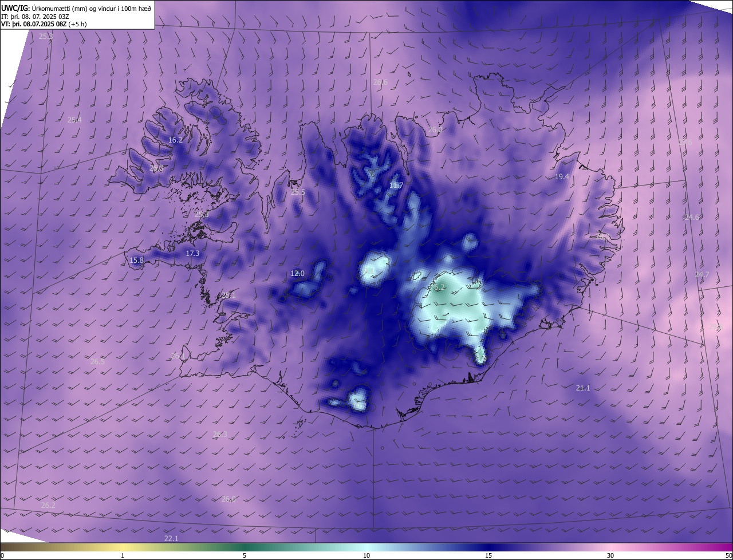The width and height of the screenshot is (733, 560).
Task: Click the 25.5 value label
Action: pyautogui.click(x=298, y=192)
